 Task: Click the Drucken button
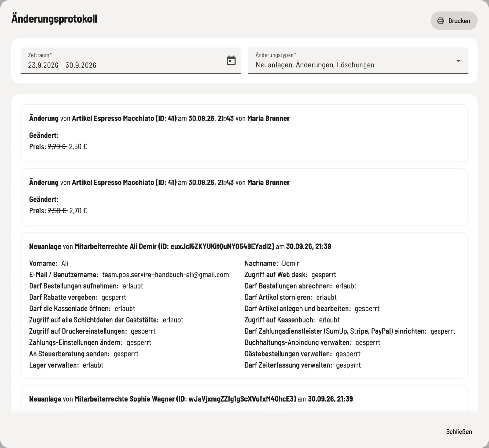pyautogui.click(x=454, y=21)
